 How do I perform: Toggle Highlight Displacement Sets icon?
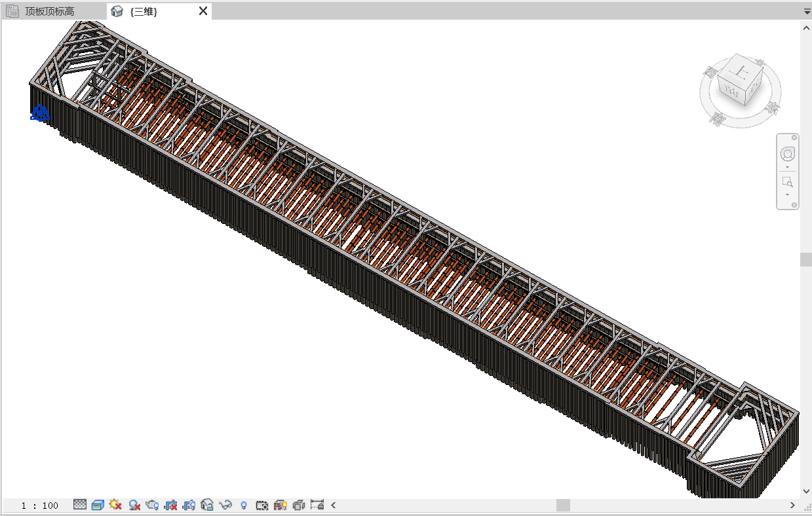click(299, 505)
